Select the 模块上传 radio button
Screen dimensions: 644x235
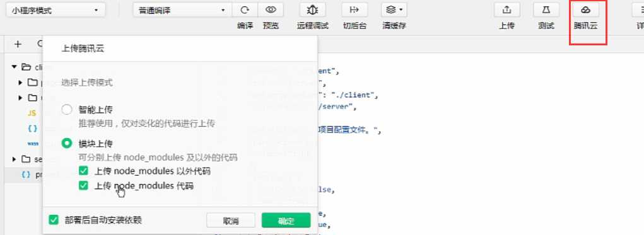pyautogui.click(x=66, y=144)
